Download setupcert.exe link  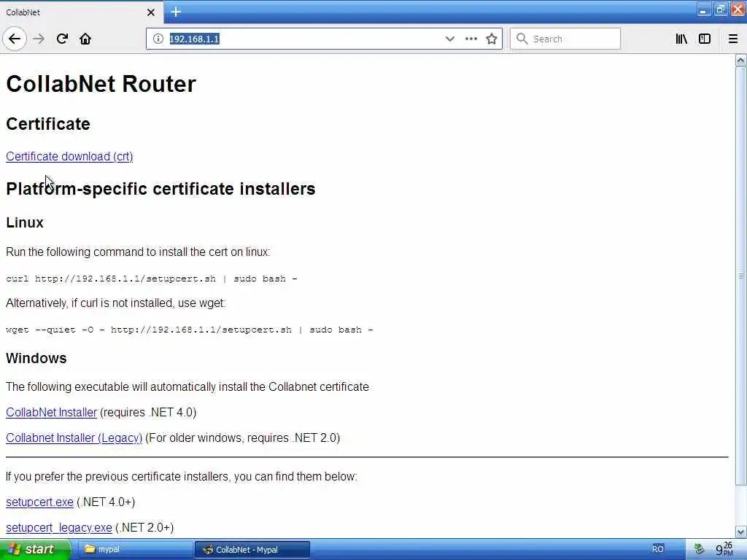[x=39, y=502]
